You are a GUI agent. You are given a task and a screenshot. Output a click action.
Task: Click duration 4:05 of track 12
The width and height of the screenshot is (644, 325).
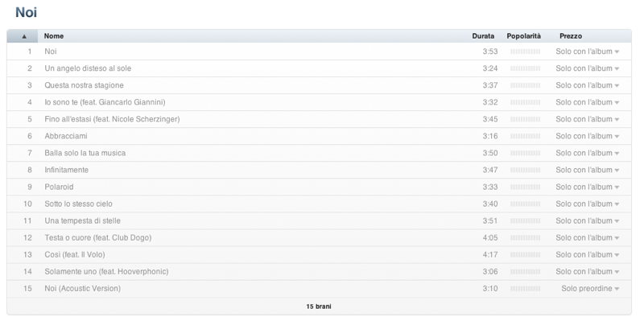click(x=490, y=237)
